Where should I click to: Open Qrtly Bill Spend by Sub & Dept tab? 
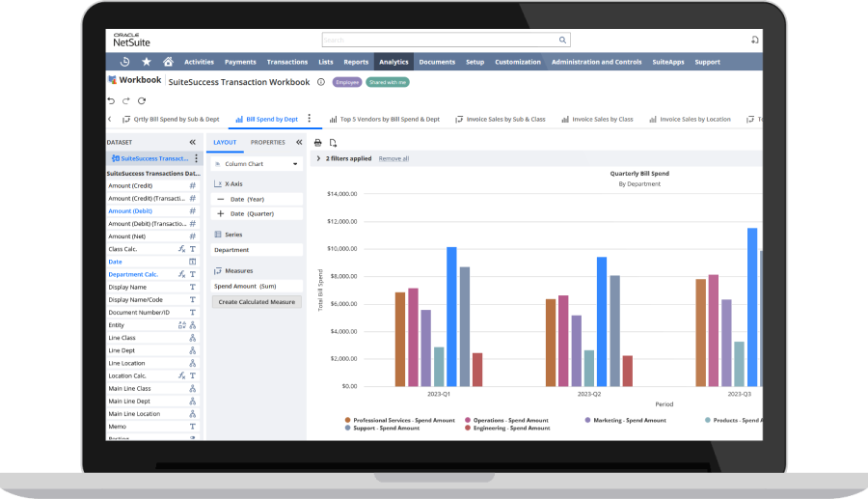tap(171, 119)
